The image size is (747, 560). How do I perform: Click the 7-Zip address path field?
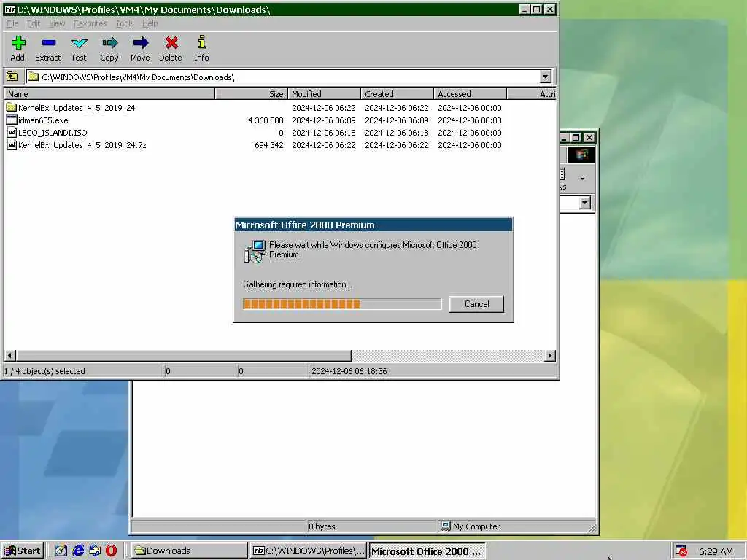point(284,77)
